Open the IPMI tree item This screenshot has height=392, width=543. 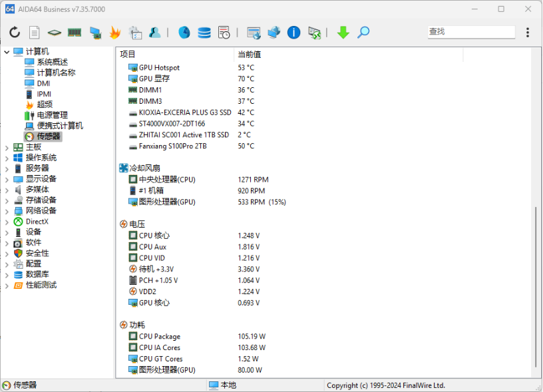[x=44, y=94]
